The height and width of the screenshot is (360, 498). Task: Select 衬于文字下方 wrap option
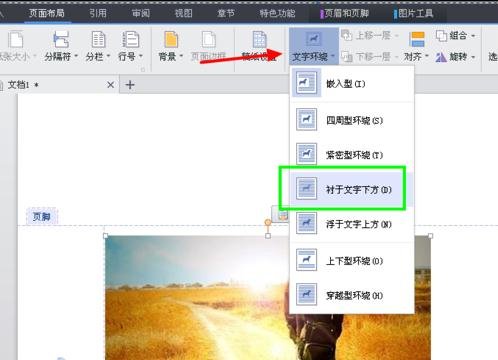coord(352,189)
